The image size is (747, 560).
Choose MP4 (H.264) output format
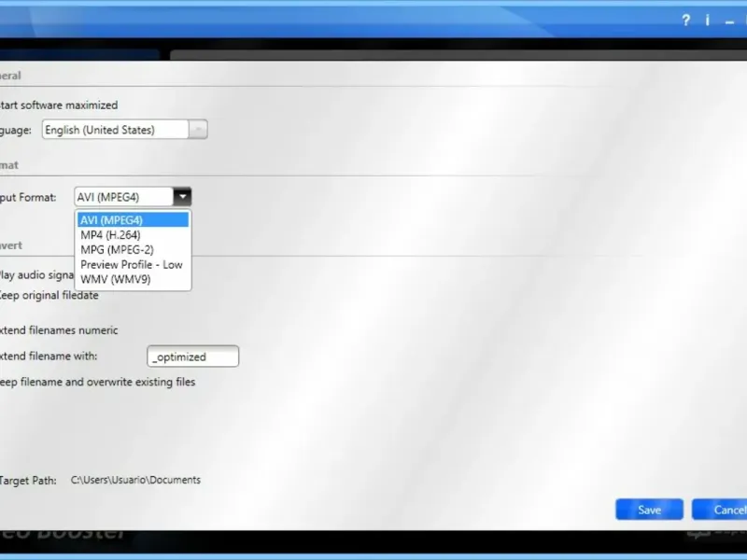tap(133, 235)
